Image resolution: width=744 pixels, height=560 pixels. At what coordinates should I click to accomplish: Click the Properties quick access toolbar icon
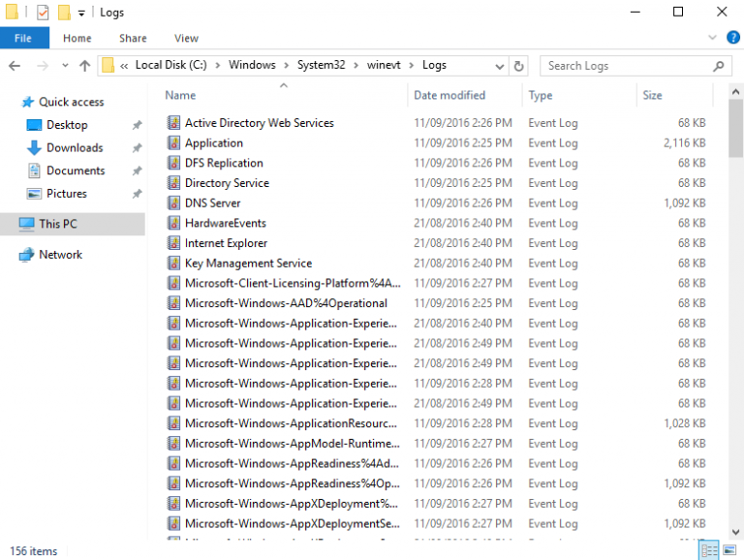pyautogui.click(x=43, y=12)
